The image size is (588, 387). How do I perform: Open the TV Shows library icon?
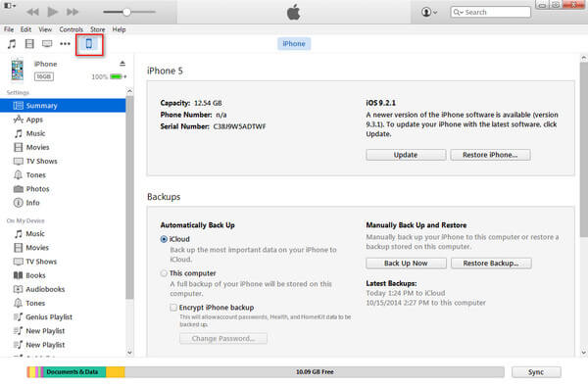(x=47, y=44)
